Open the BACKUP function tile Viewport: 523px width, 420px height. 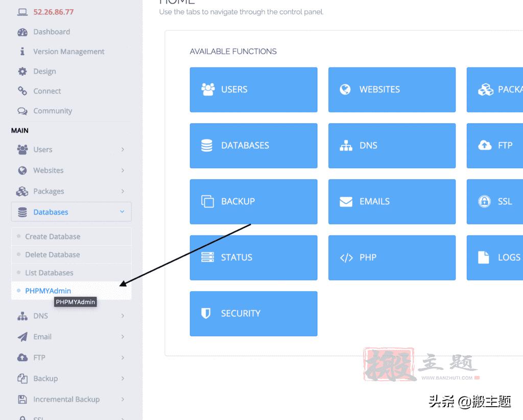coord(253,201)
